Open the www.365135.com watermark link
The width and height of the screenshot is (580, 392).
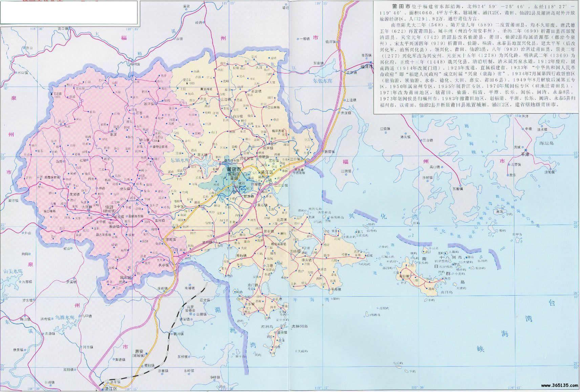[559, 386]
